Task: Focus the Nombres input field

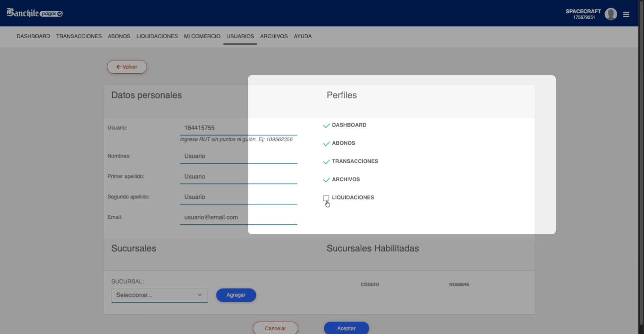Action: [238, 156]
